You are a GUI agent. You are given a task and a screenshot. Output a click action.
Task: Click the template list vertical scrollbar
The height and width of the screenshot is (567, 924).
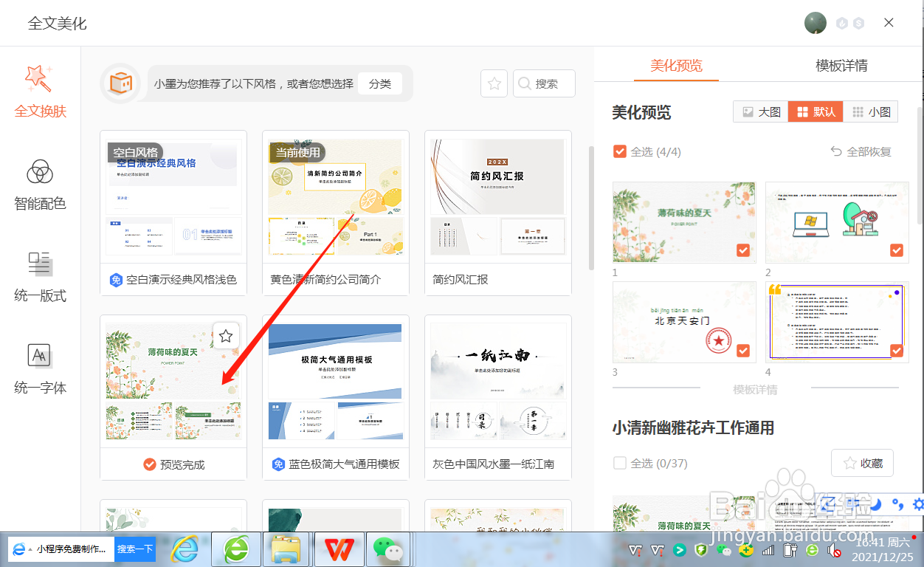tap(590, 208)
